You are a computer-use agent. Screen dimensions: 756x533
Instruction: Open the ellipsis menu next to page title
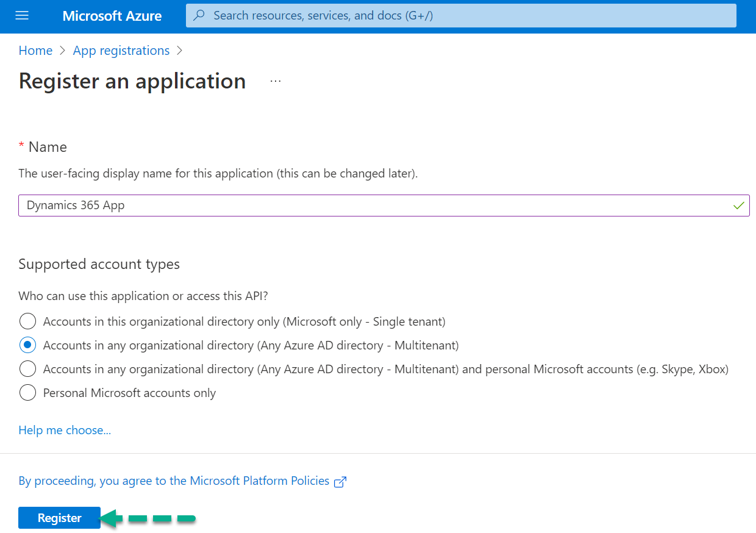pos(275,80)
